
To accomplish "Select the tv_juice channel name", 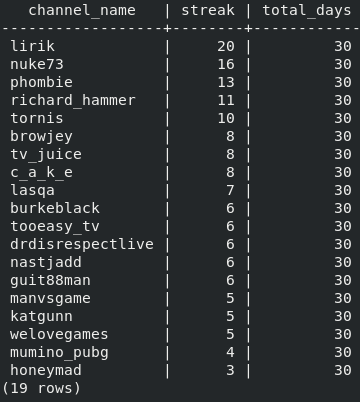I will pyautogui.click(x=46, y=155).
